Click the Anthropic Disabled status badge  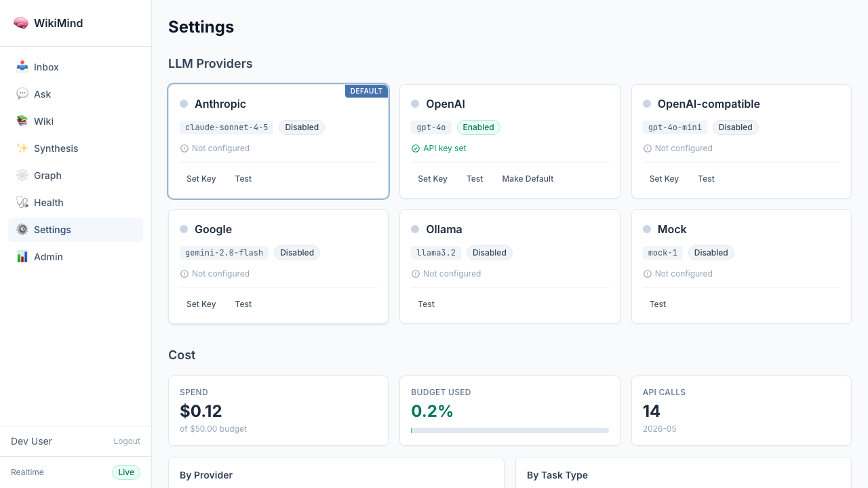tap(302, 127)
